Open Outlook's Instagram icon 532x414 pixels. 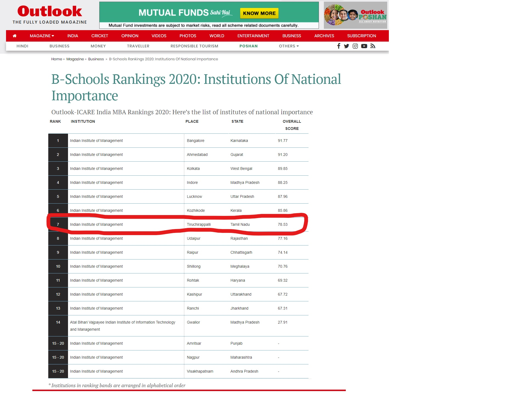(x=355, y=46)
